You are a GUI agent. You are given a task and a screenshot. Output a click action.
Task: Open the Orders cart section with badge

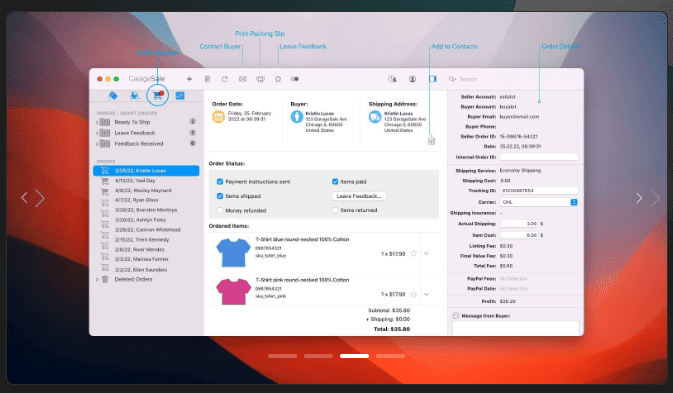158,95
